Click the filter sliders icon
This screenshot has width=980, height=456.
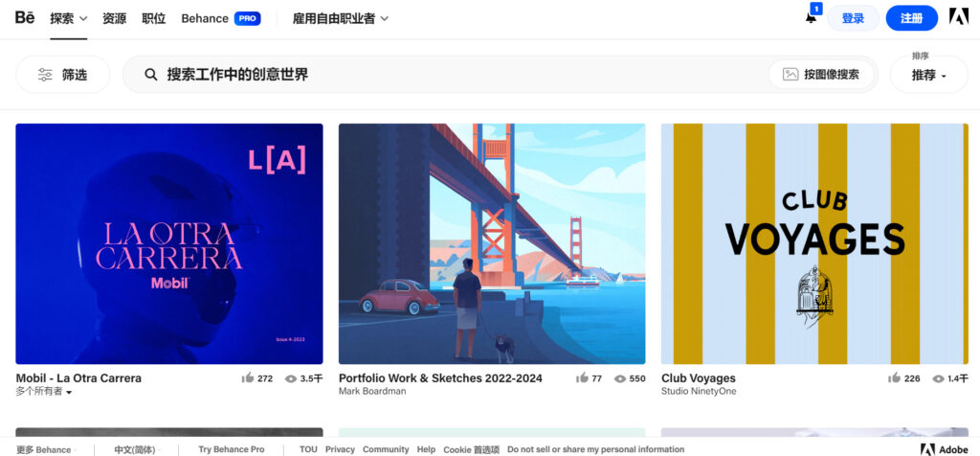45,75
